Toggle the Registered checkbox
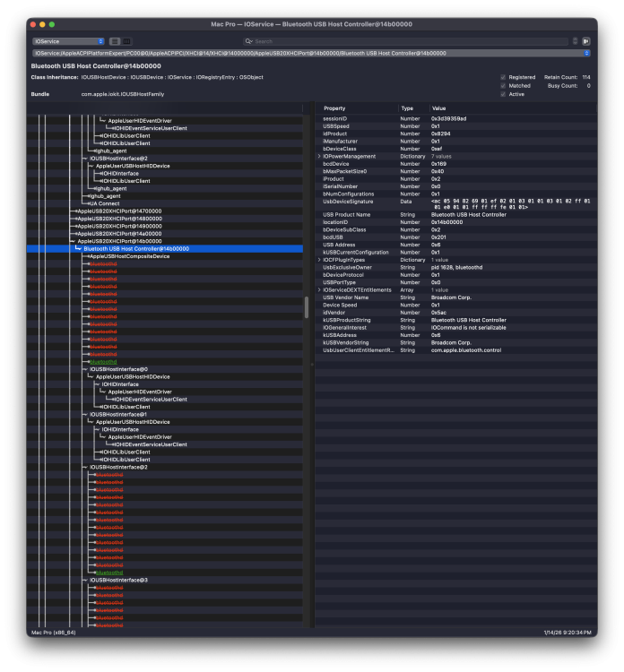Screen dimensions: 624x672 (x=503, y=77)
